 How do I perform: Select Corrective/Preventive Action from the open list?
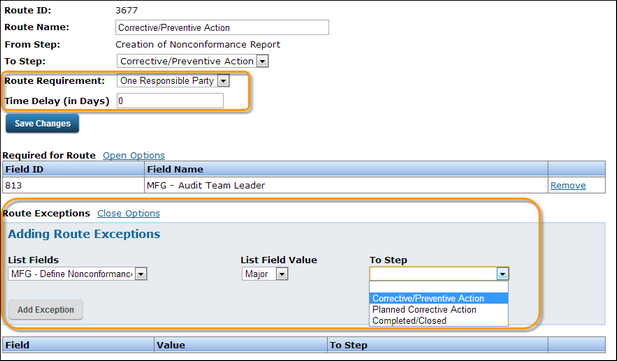pos(439,298)
